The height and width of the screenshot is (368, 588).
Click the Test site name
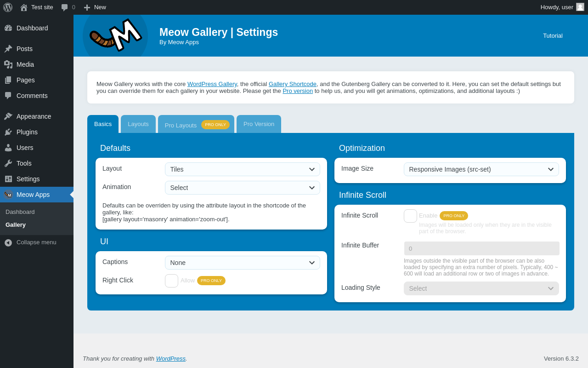click(x=42, y=7)
